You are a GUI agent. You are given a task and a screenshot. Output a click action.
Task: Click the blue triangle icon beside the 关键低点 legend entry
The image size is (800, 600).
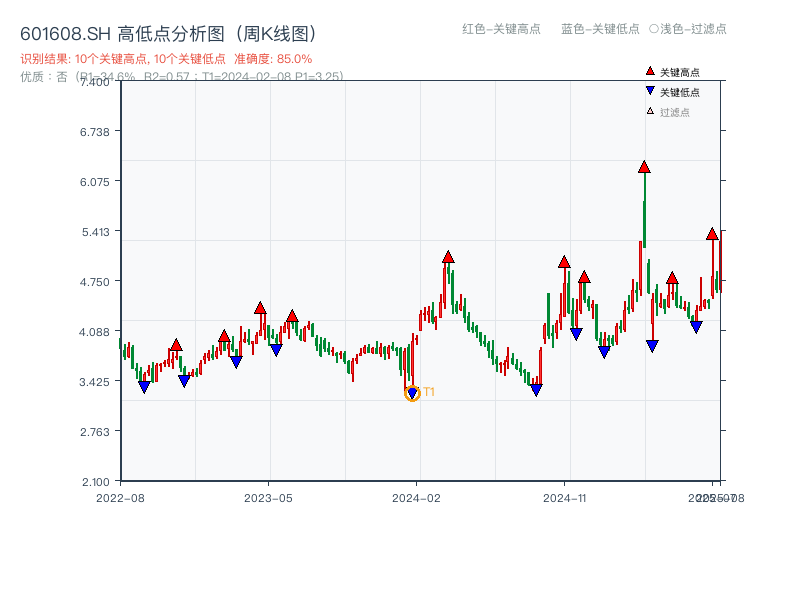(650, 91)
